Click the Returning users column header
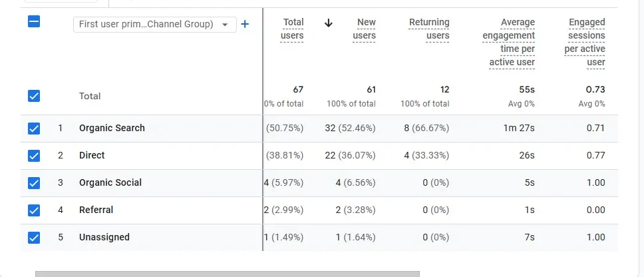Screen dimensions: 644x277 point(429,29)
